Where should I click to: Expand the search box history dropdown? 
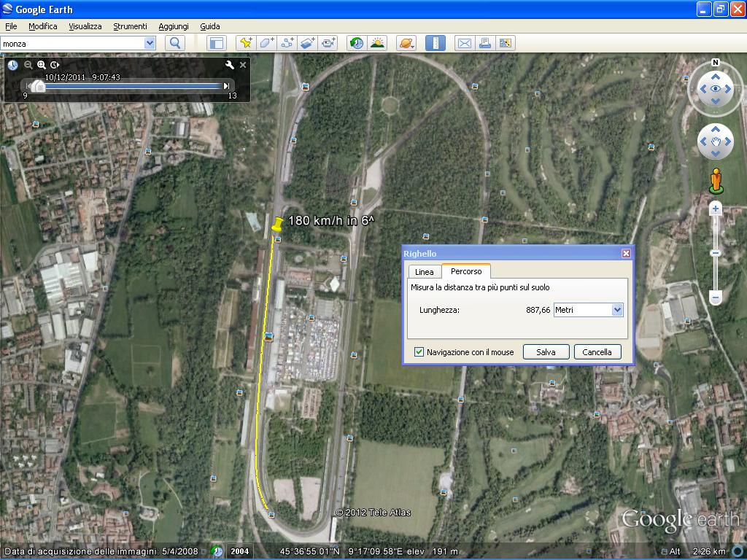click(x=150, y=43)
